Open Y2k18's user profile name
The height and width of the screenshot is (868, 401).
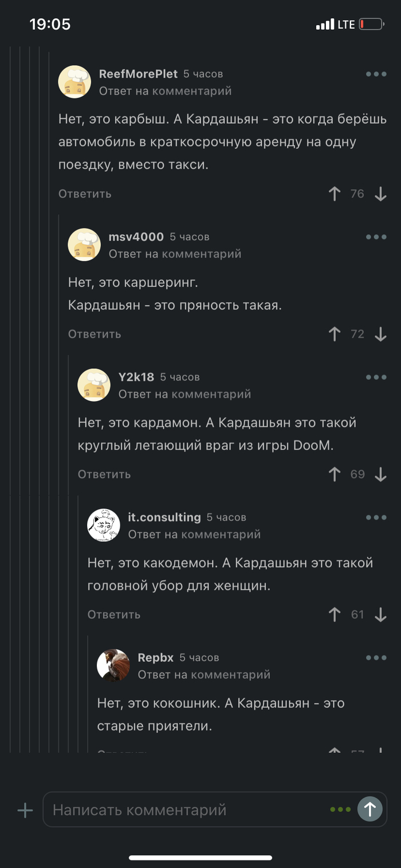[x=136, y=377]
